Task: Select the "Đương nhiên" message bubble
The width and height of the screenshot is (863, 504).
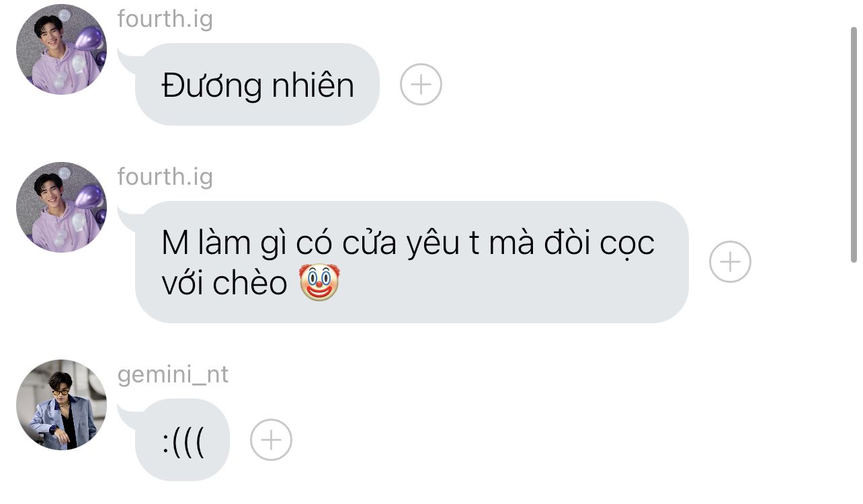Action: (x=257, y=85)
